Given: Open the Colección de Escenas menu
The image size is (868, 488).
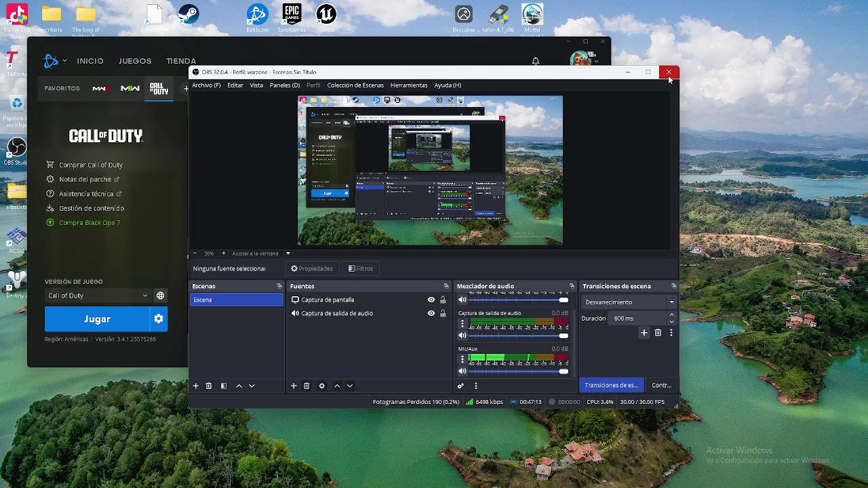Looking at the screenshot, I should click(x=355, y=85).
